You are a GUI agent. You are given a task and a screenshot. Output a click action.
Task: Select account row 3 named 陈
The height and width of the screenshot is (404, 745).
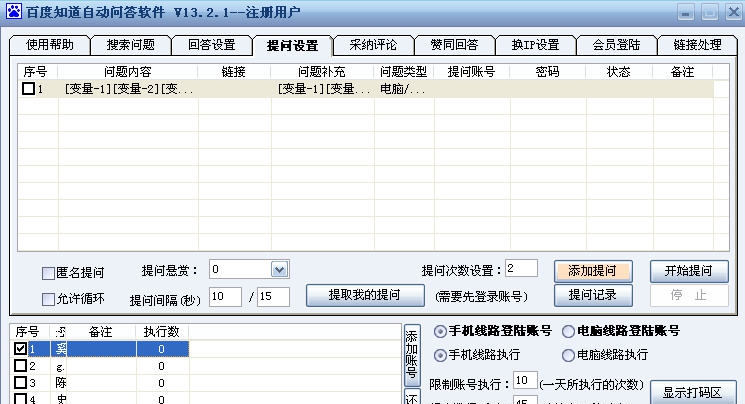61,383
